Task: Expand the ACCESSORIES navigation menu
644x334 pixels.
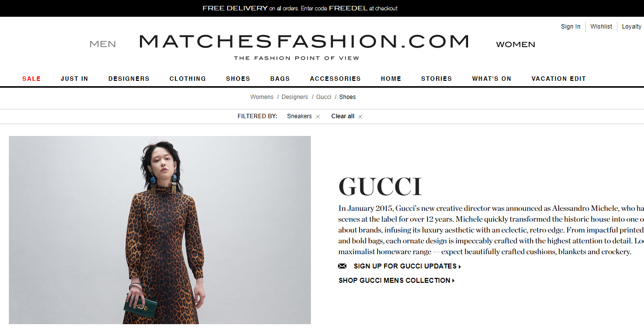Action: coord(336,78)
